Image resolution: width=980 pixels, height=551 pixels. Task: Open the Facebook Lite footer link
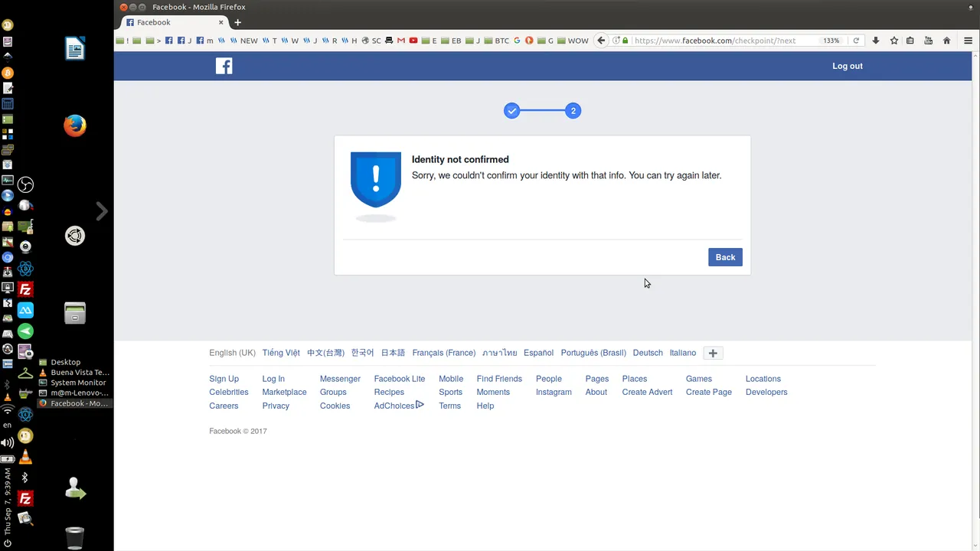(399, 379)
